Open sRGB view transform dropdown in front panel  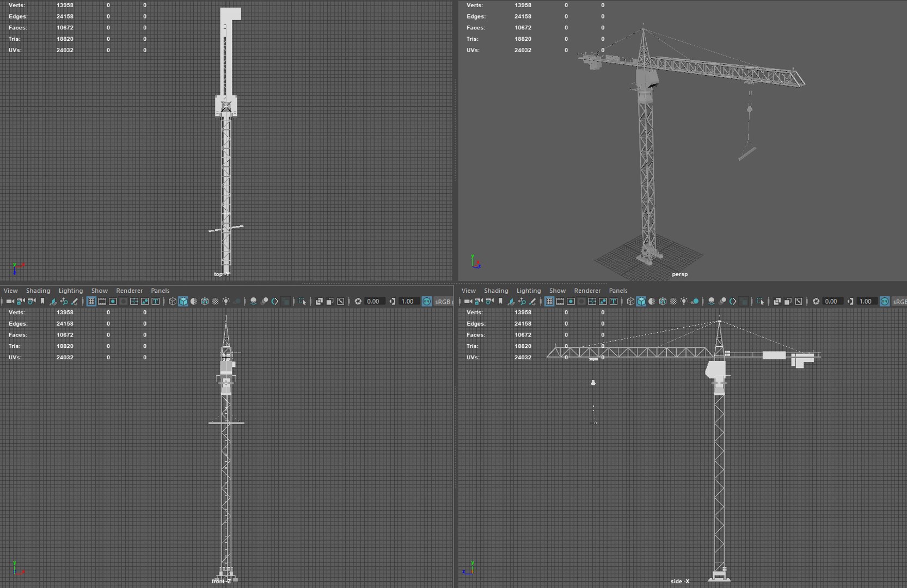443,301
